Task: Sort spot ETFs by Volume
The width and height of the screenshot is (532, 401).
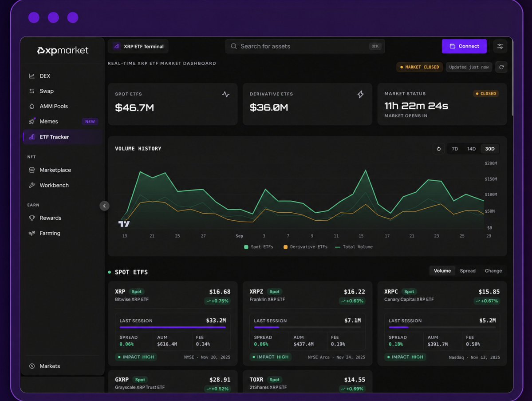Action: (442, 270)
